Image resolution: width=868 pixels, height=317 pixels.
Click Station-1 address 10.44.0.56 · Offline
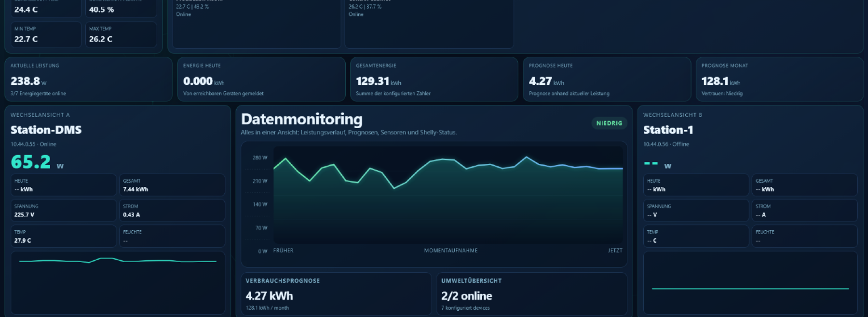[x=666, y=144]
